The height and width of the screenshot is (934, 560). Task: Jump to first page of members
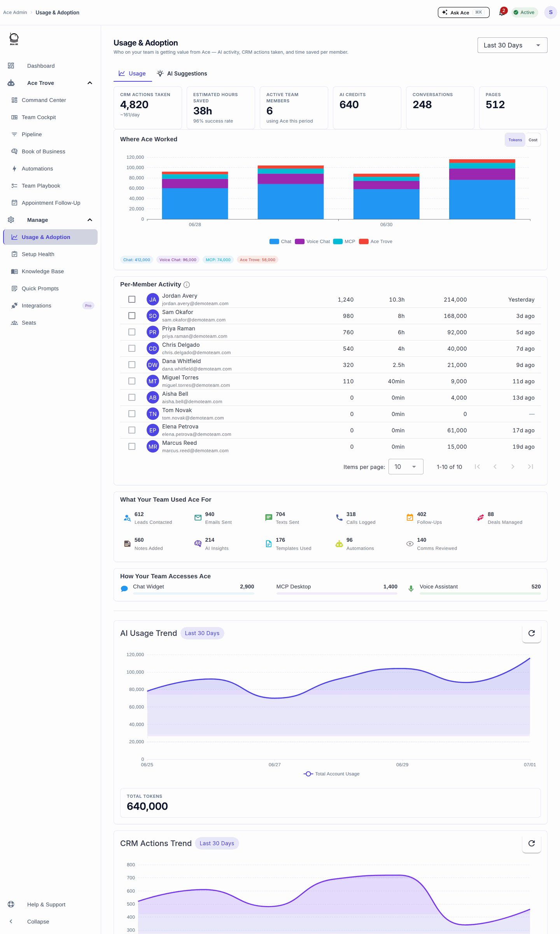pyautogui.click(x=477, y=467)
